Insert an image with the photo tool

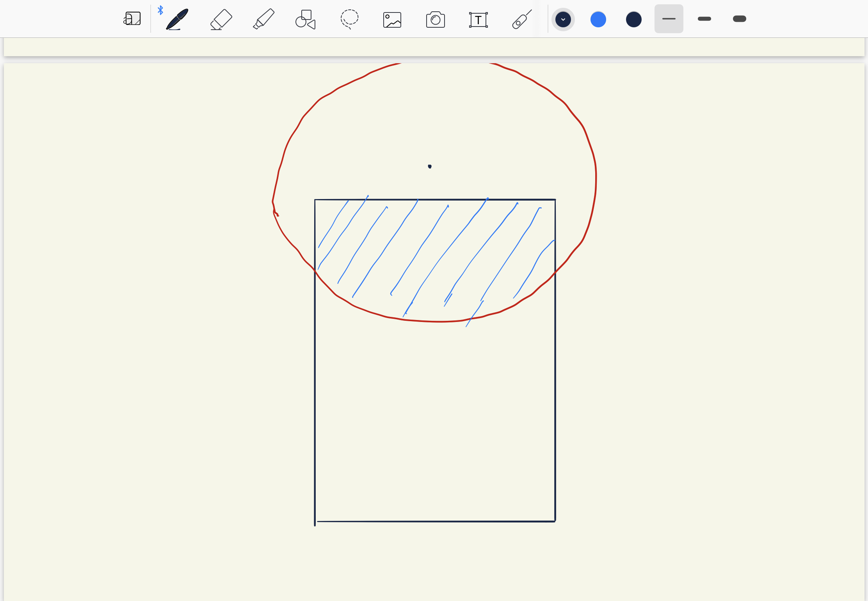[x=391, y=18]
